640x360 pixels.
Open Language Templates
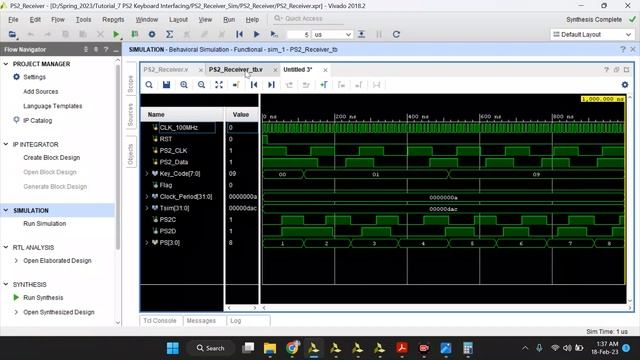[53, 106]
